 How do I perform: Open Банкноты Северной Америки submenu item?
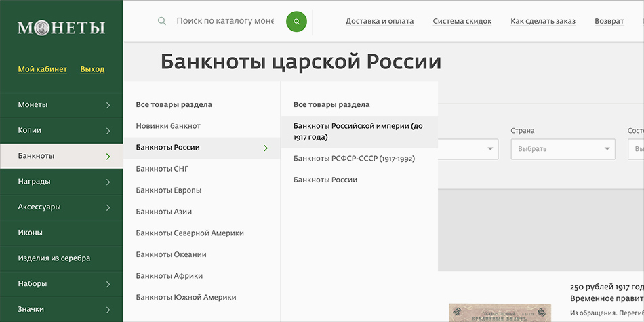click(190, 233)
